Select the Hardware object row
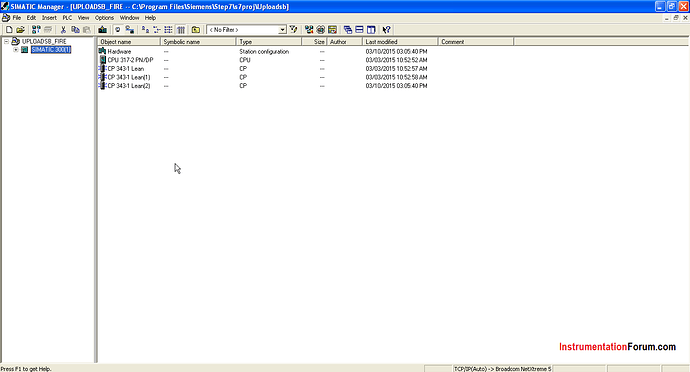This screenshot has width=690, height=372. [263, 51]
